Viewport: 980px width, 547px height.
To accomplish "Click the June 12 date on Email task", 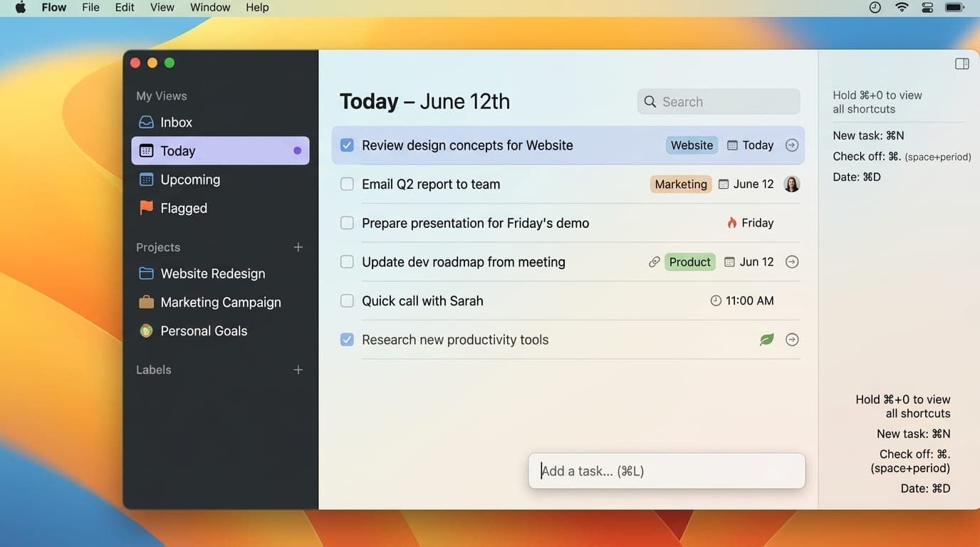I will (753, 184).
